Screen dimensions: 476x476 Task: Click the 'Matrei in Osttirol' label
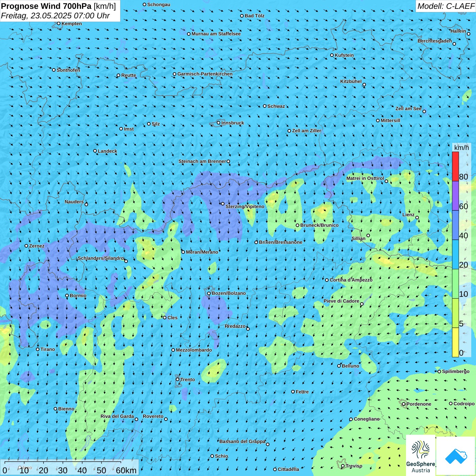tap(365, 178)
